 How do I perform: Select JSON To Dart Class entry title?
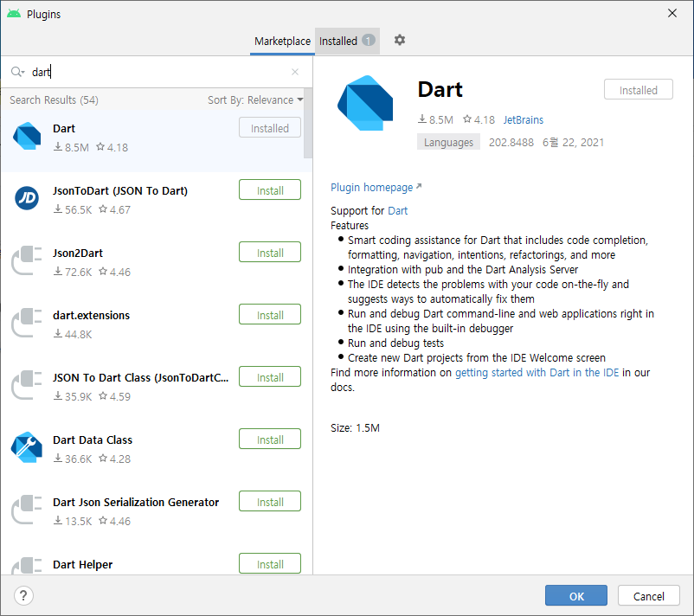coord(140,378)
